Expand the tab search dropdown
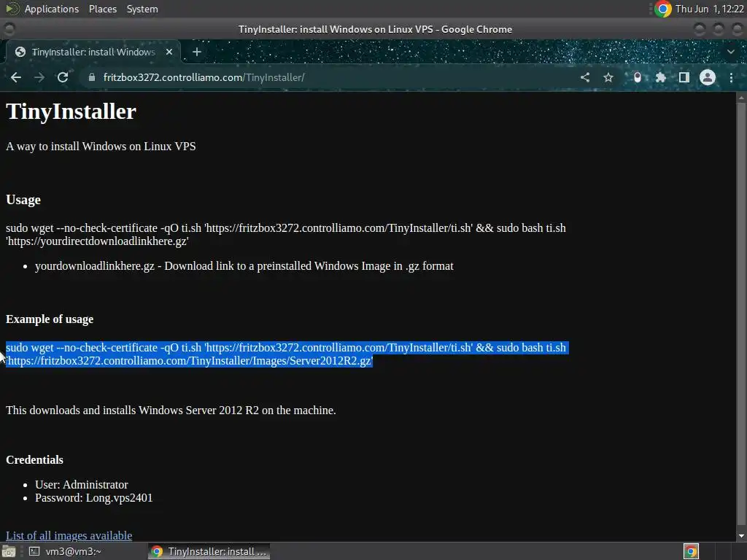The image size is (747, 560). tap(731, 52)
